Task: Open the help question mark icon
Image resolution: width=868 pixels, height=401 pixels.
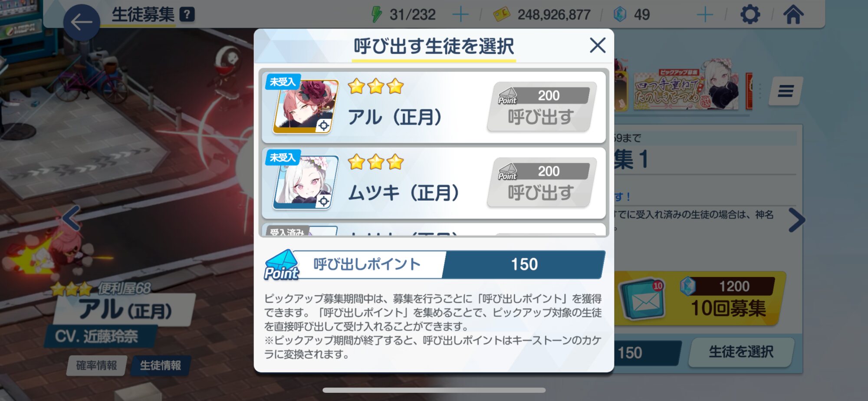Action: point(187,15)
